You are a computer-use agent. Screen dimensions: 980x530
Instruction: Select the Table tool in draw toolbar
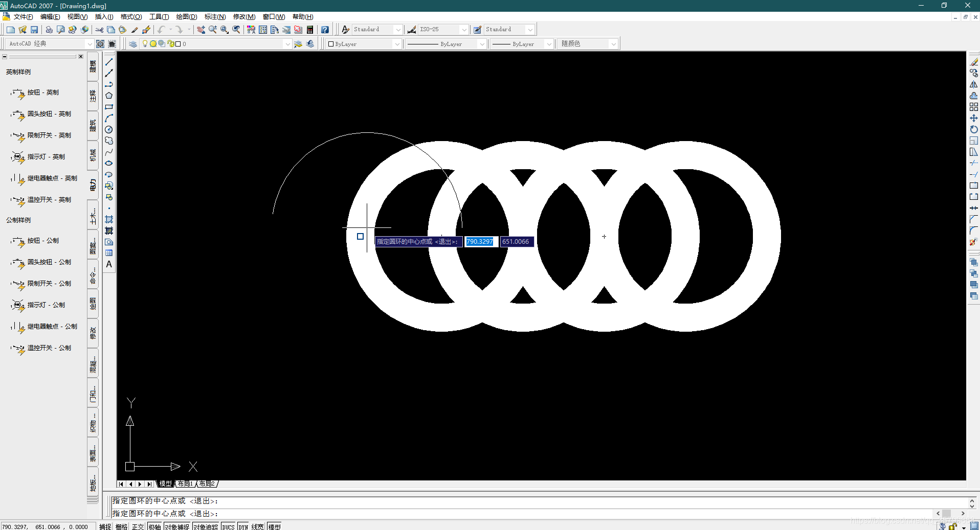(109, 253)
